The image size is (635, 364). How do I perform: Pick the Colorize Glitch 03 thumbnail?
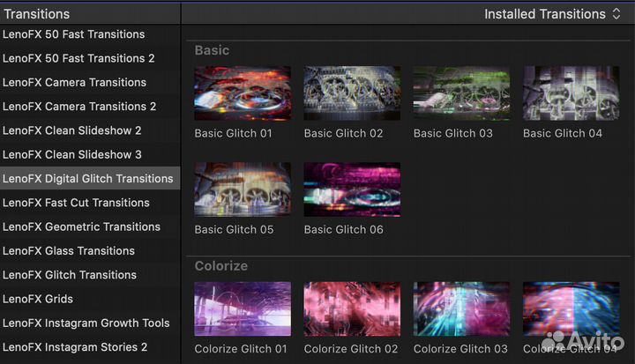(x=461, y=309)
